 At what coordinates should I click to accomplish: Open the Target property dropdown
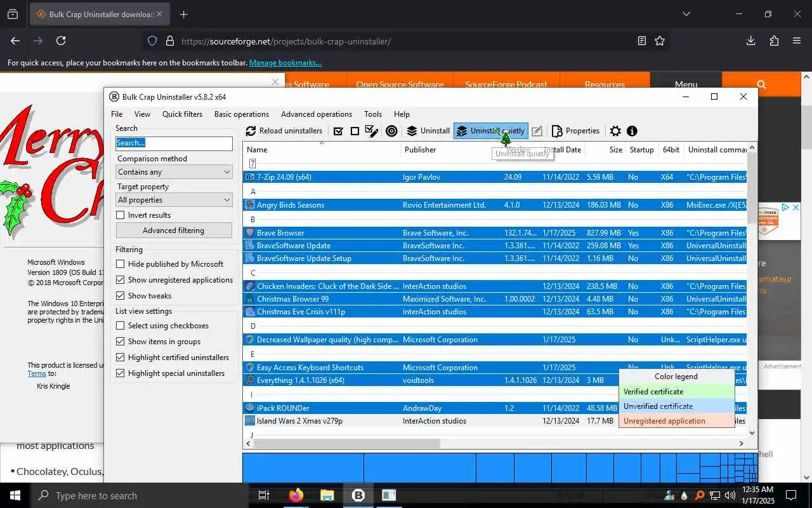tap(174, 200)
